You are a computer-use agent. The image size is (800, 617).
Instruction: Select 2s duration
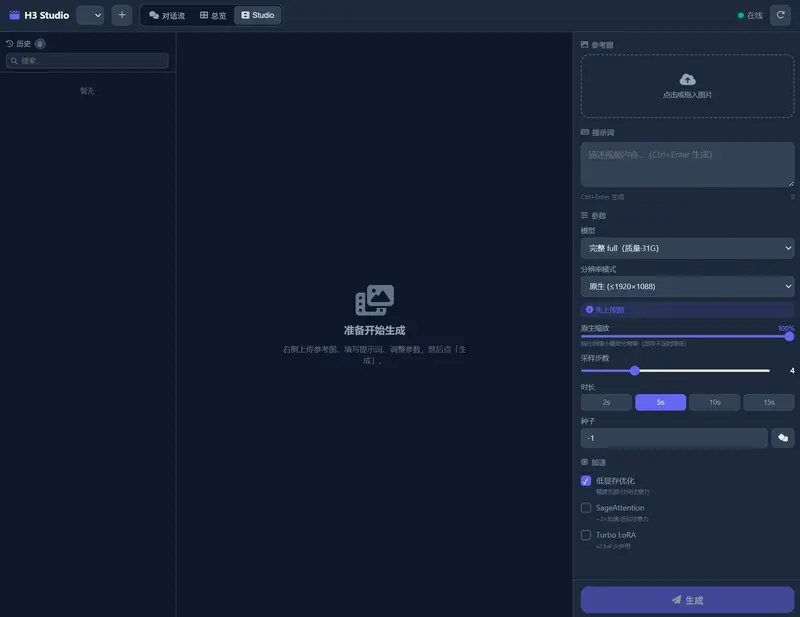pos(606,402)
